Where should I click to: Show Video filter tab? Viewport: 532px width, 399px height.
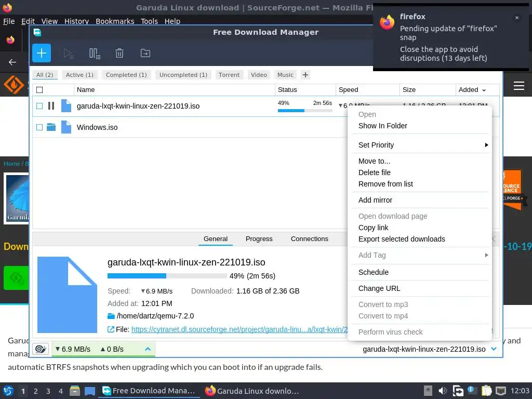pos(259,75)
